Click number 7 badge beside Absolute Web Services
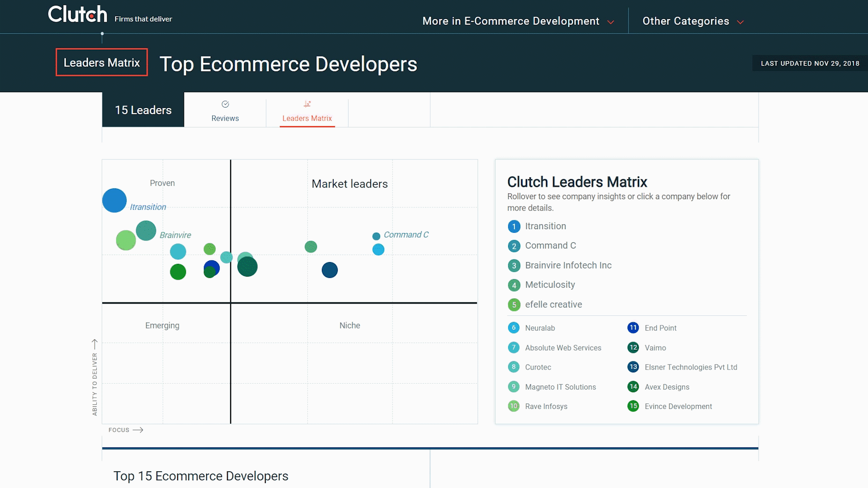The height and width of the screenshot is (488, 868). (514, 347)
